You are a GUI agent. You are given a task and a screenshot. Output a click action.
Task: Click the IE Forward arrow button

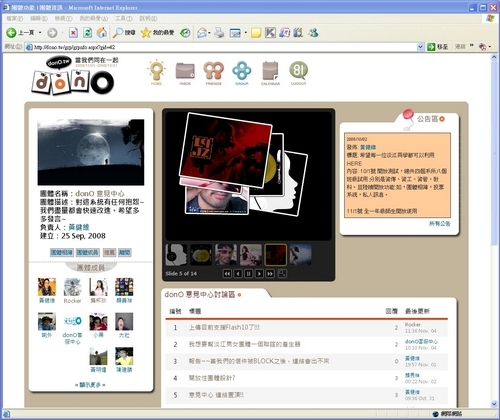(52, 32)
